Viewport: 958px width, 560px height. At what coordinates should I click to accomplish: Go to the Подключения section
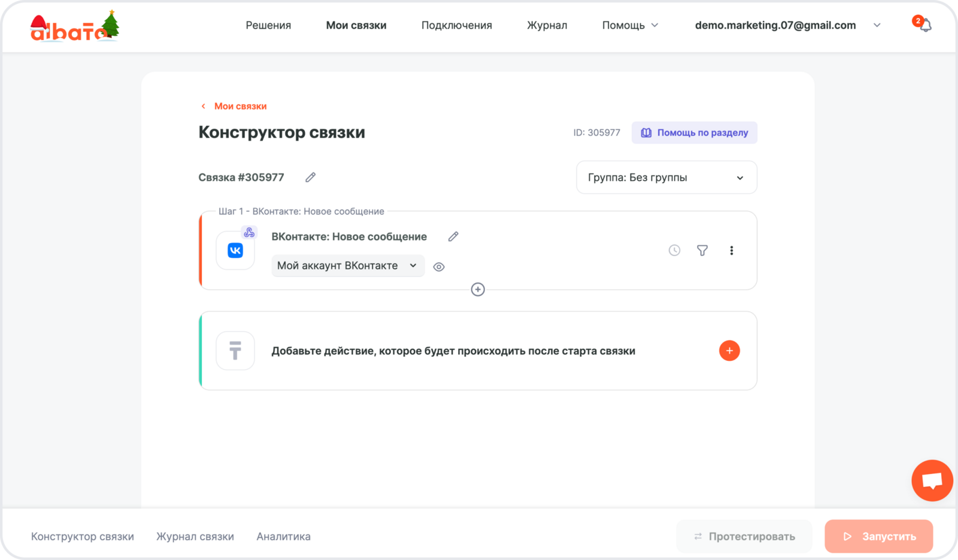click(456, 25)
